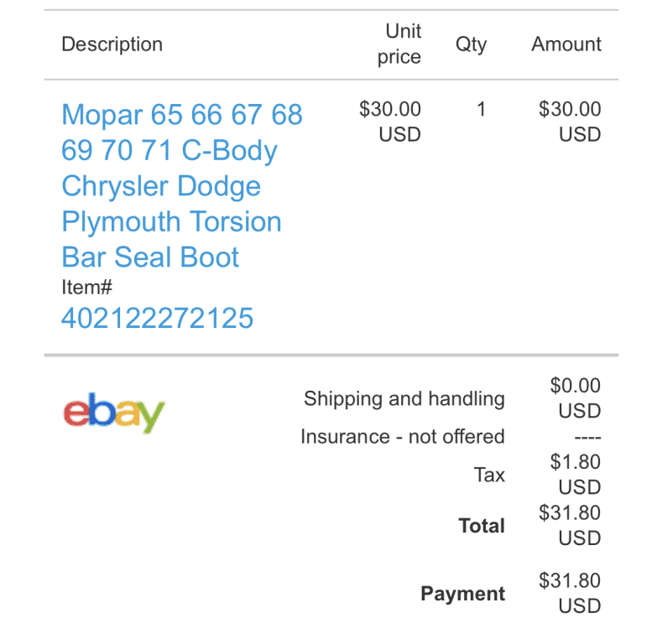
Task: Select the quantity value 1
Action: 481,109
